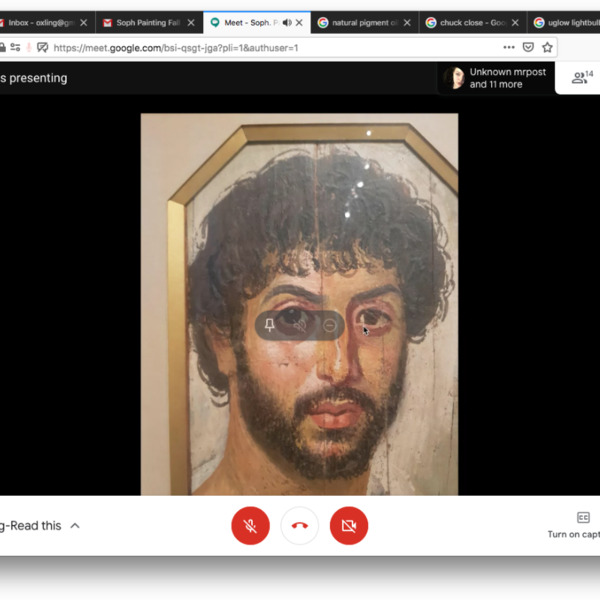The height and width of the screenshot is (600, 600).
Task: Open the Firefox page actions three-dot menu
Action: pyautogui.click(x=509, y=47)
